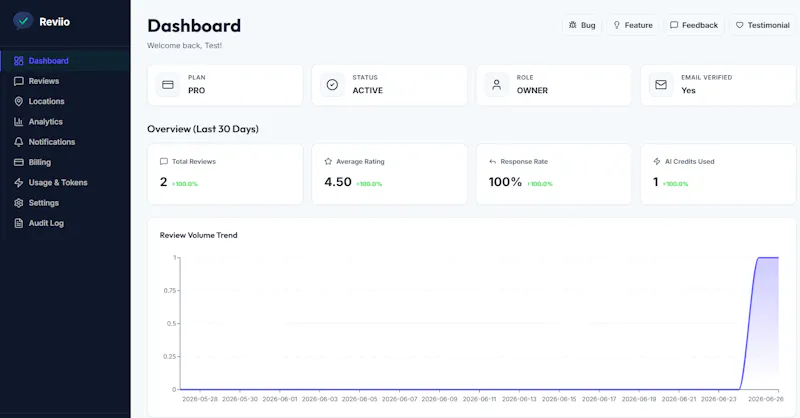This screenshot has height=418, width=800.
Task: Click the 0.25 label on chart y-axis
Action: tap(169, 356)
